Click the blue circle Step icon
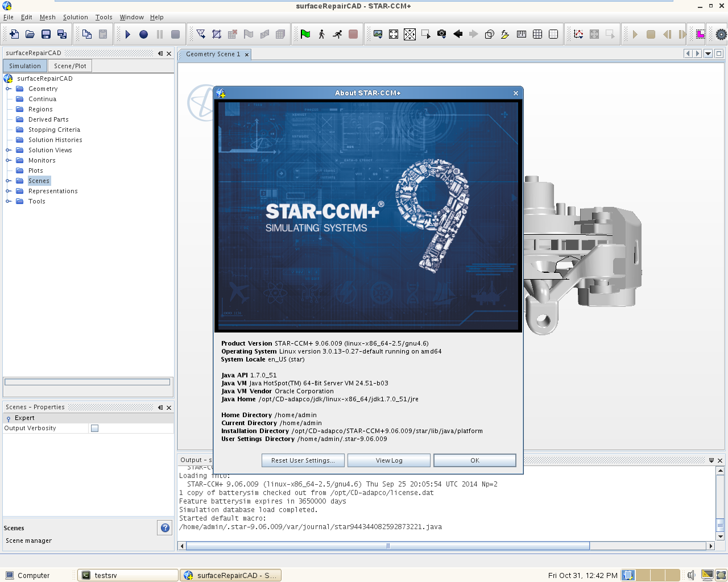Screen dimensions: 728x582 144,34
